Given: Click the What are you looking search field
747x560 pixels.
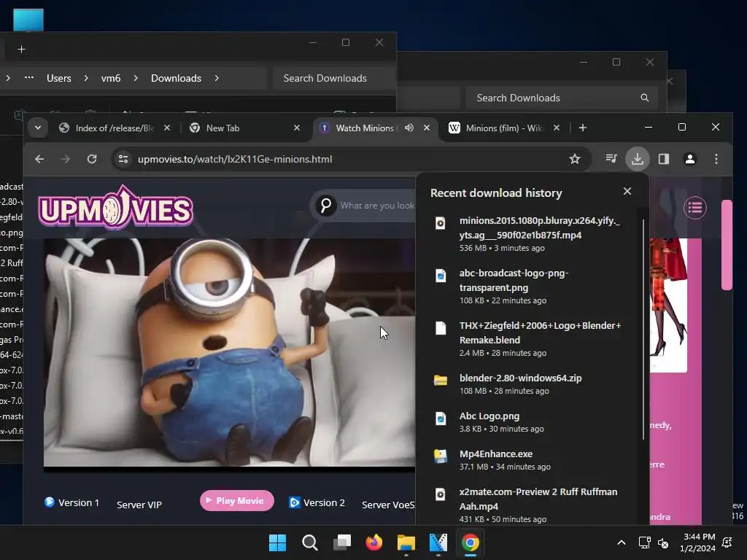Looking at the screenshot, I should click(377, 206).
